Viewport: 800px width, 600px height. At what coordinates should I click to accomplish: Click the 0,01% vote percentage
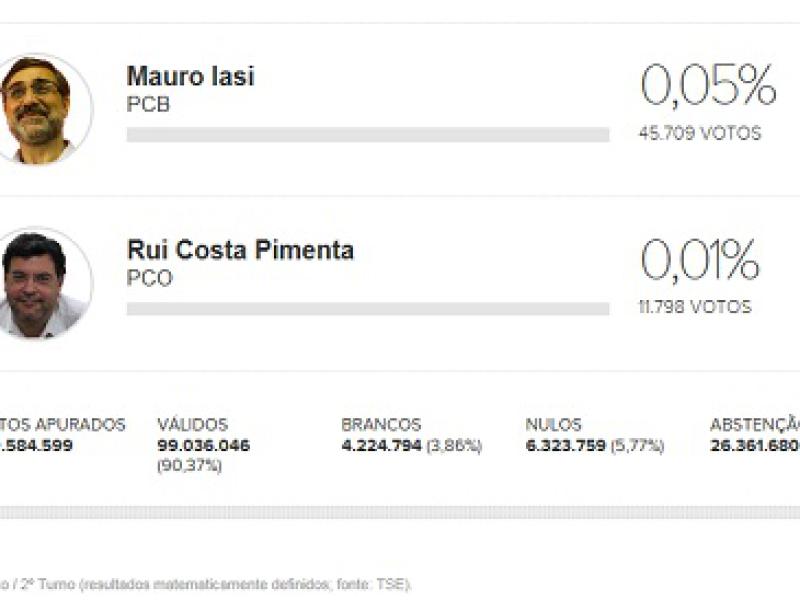pyautogui.click(x=700, y=261)
